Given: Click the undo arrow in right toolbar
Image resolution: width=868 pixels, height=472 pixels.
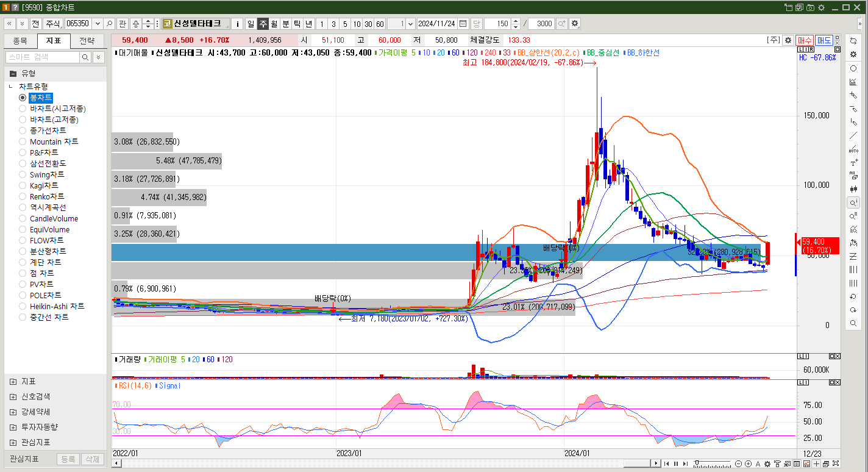Looking at the screenshot, I should 853,296.
